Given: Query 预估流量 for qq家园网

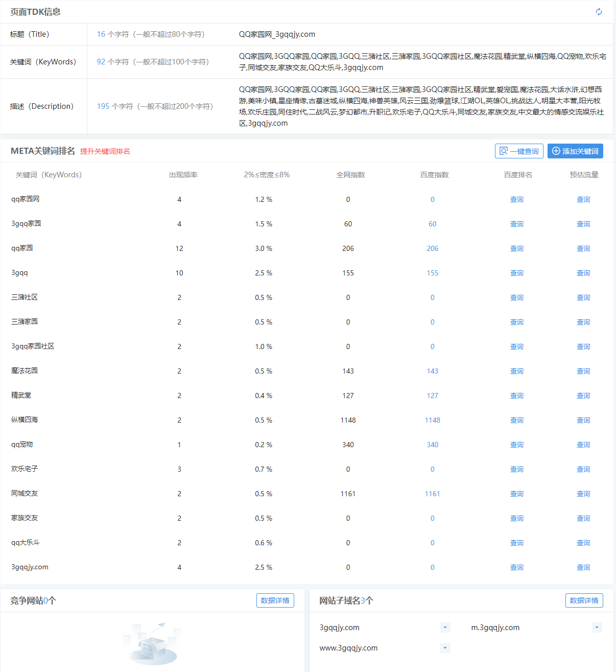Looking at the screenshot, I should pos(583,199).
